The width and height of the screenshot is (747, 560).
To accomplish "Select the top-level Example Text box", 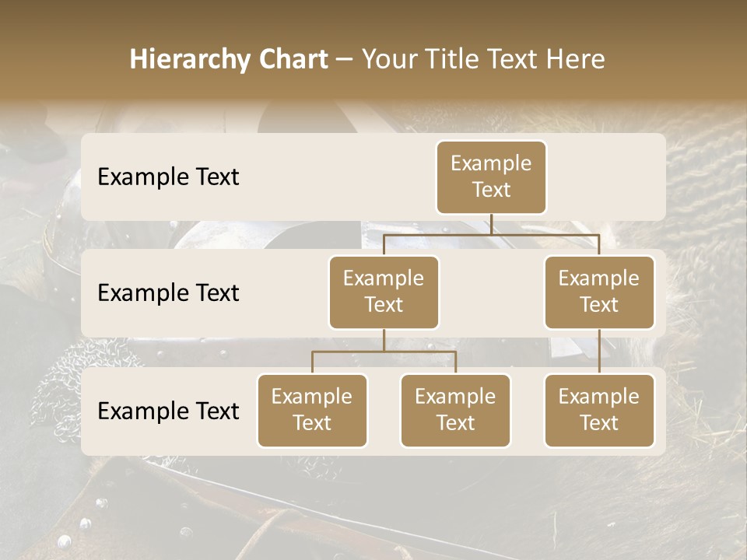I will [x=491, y=177].
